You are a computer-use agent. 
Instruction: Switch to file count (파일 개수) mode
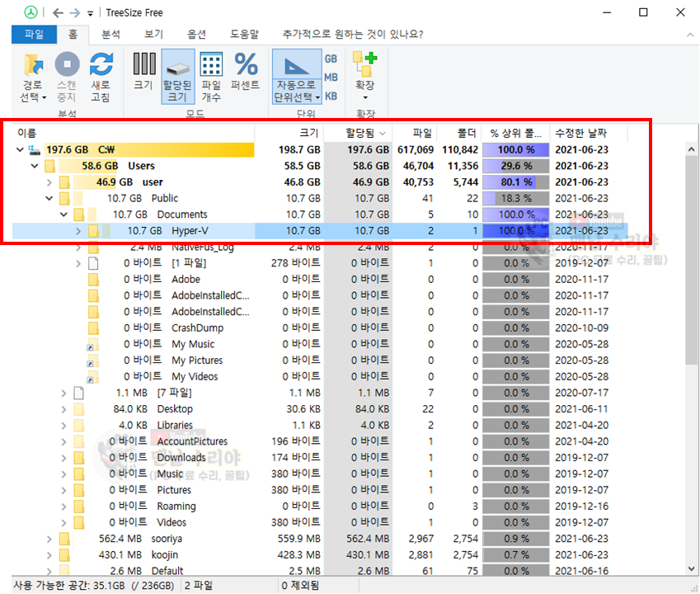211,78
